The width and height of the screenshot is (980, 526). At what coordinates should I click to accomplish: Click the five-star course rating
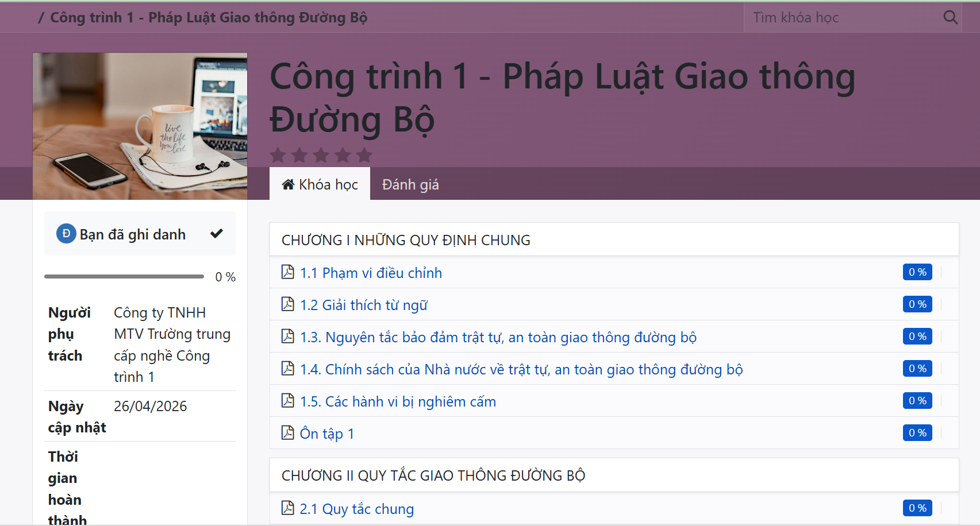coord(321,155)
